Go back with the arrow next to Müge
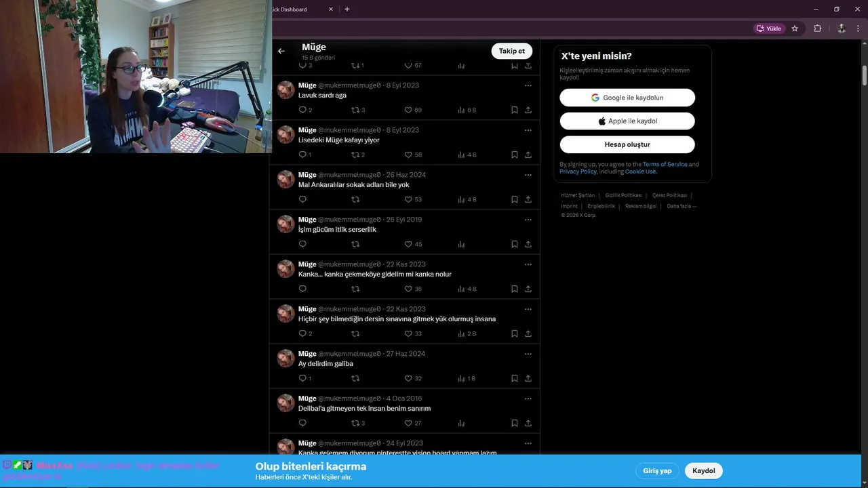868x488 pixels. (x=281, y=51)
